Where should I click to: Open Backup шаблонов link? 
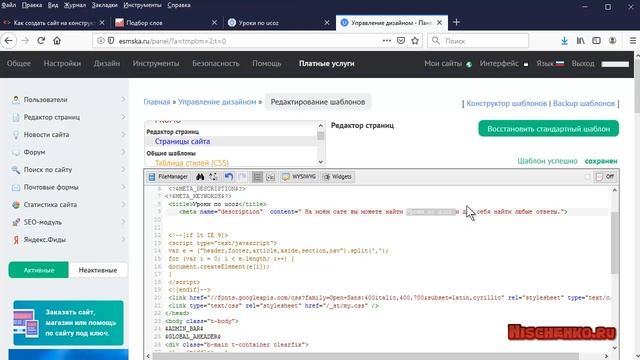584,103
